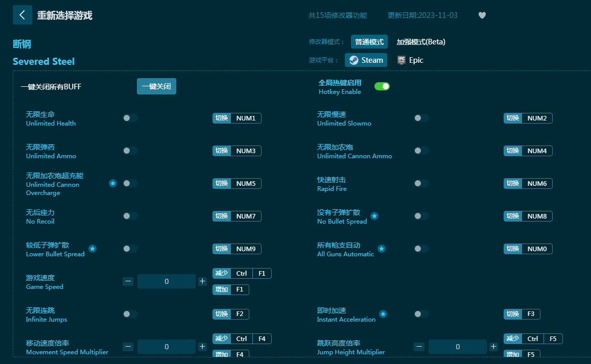Click star icon beside No Bullet Spread
591x364 pixels.
[374, 216]
